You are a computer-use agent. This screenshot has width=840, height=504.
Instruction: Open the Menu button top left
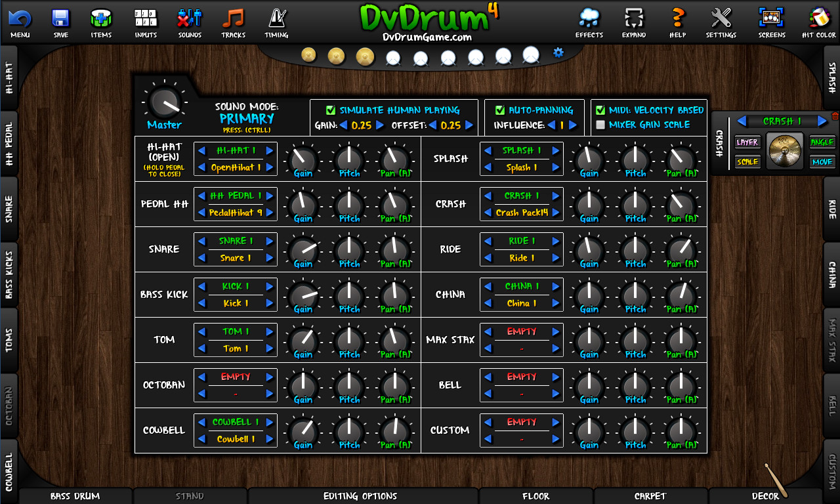(x=19, y=22)
